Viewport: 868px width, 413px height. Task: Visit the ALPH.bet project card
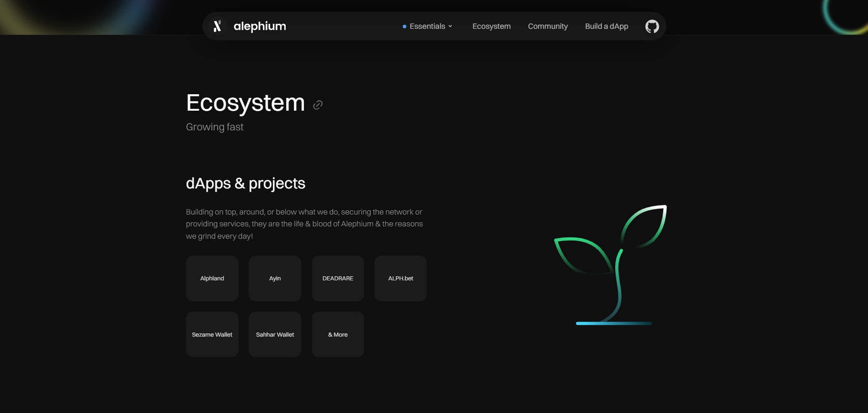click(400, 279)
